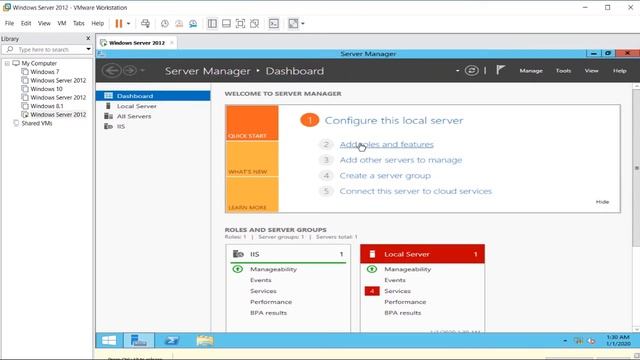This screenshot has width=640, height=360.
Task: Hide the welcome tile
Action: [x=602, y=202]
